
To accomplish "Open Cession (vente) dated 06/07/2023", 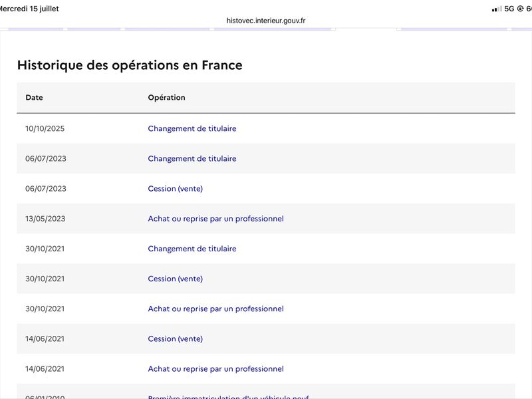I will click(176, 189).
